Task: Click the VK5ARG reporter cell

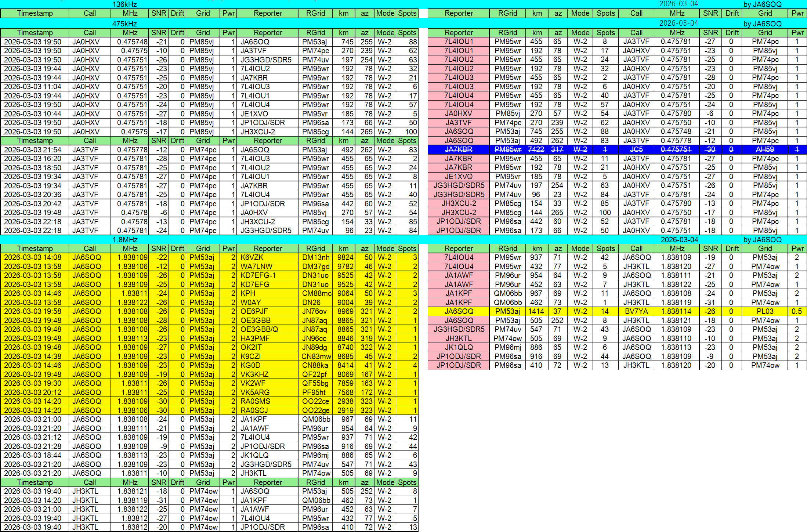Action: coord(267,392)
